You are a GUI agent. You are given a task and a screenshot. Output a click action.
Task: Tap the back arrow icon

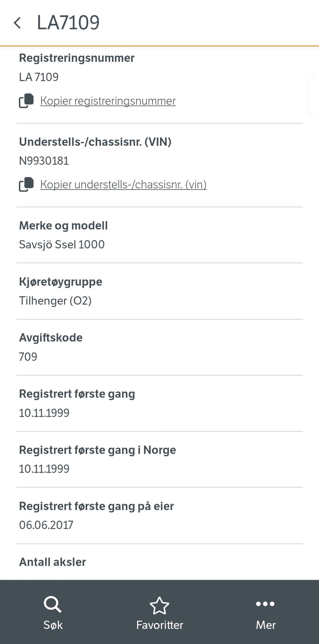pos(17,23)
